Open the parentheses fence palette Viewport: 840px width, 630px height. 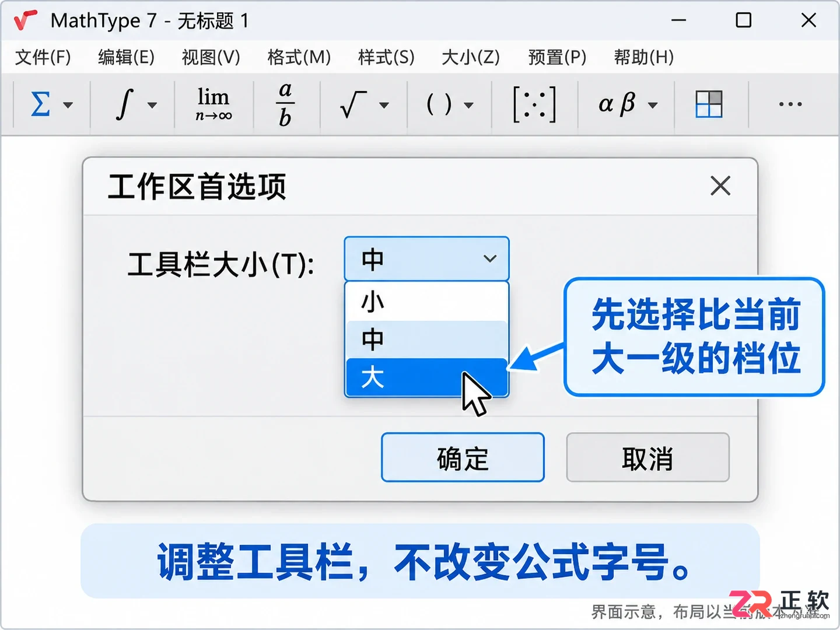pos(439,104)
